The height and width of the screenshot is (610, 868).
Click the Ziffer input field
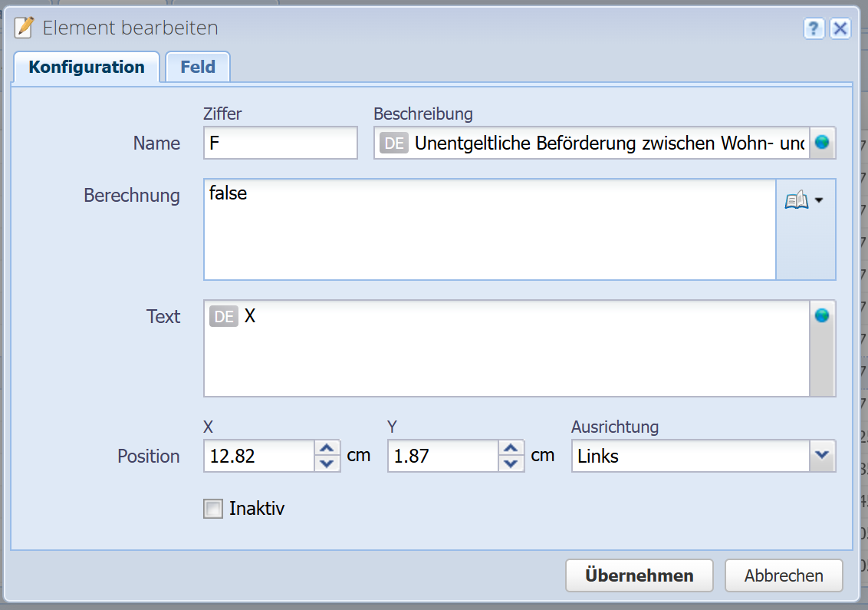(x=280, y=143)
